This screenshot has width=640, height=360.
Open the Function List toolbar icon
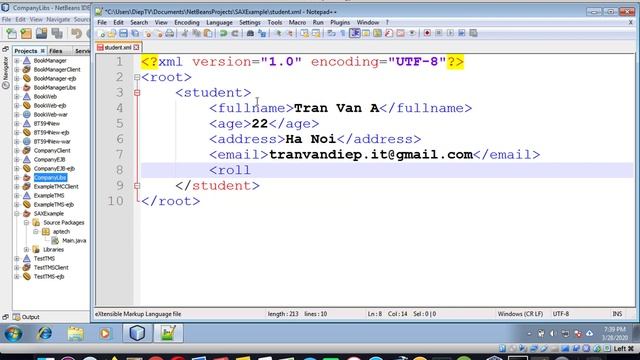389,33
